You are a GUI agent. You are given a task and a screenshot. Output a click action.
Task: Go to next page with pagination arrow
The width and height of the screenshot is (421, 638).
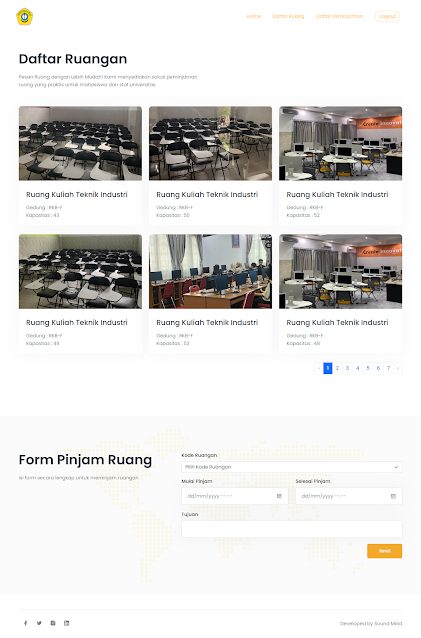coord(398,368)
